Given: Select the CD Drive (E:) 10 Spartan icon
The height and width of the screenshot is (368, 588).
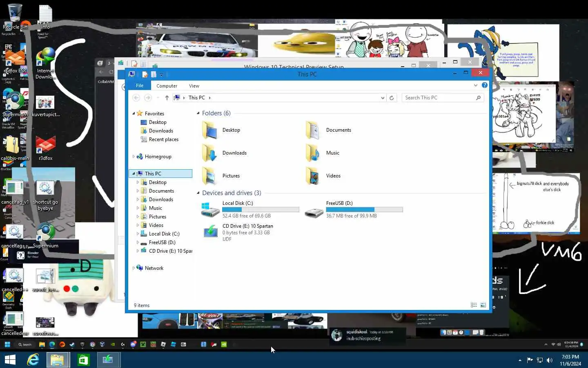Looking at the screenshot, I should 210,232.
